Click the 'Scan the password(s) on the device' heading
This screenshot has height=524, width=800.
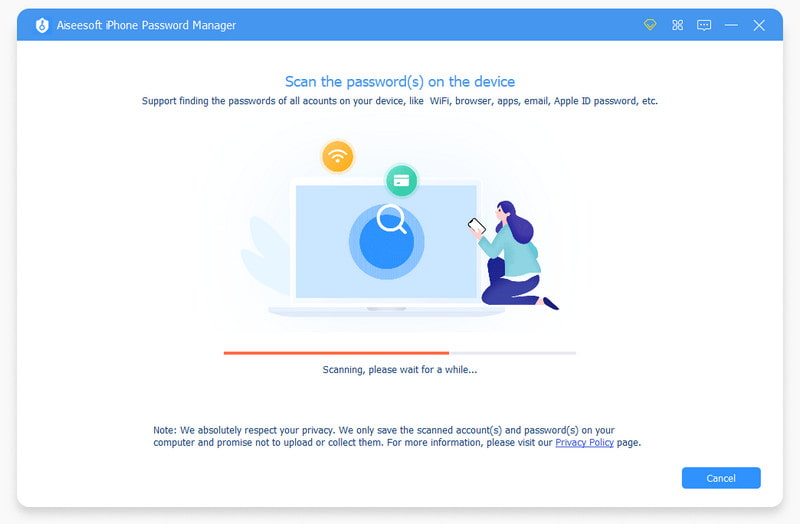point(400,82)
